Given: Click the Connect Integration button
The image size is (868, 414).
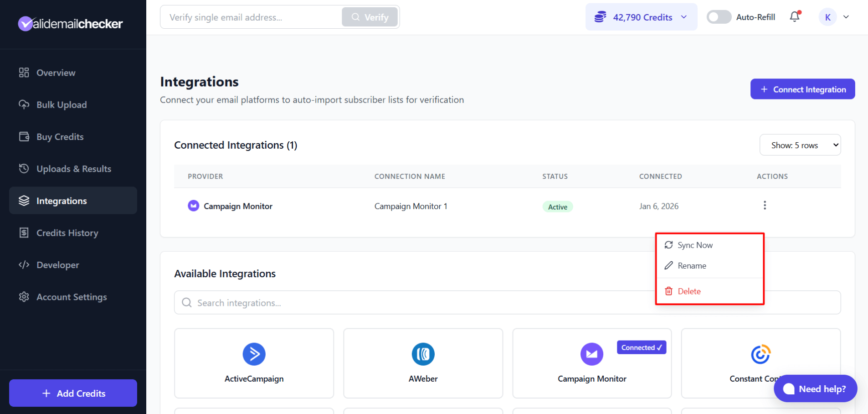Looking at the screenshot, I should [x=802, y=89].
